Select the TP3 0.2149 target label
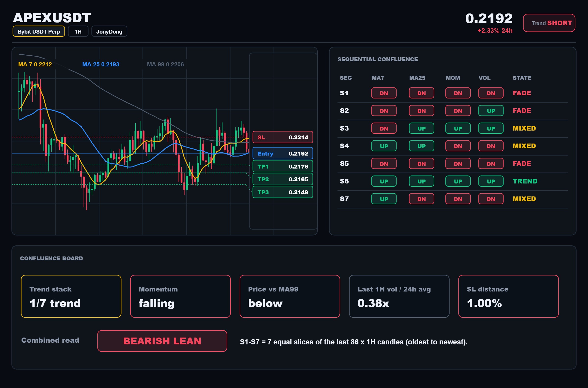 coord(283,192)
